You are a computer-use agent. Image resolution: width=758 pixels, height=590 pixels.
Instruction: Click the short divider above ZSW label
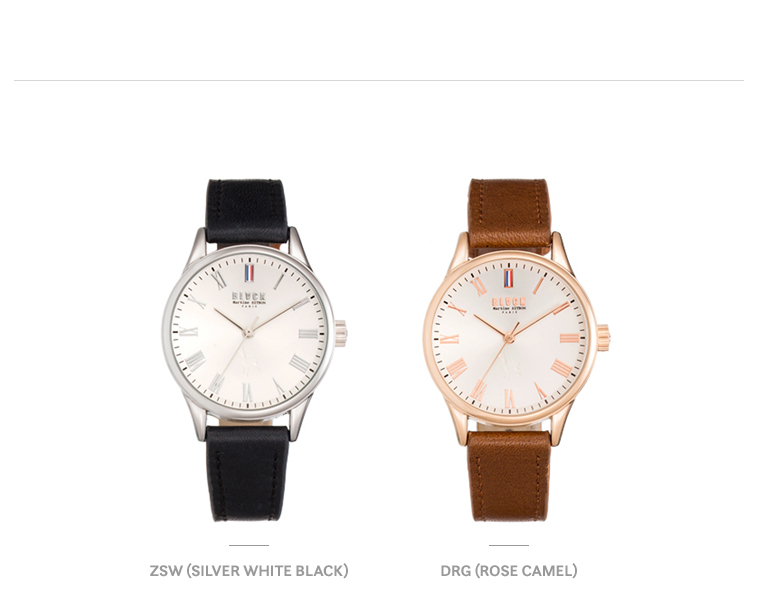pyautogui.click(x=248, y=545)
